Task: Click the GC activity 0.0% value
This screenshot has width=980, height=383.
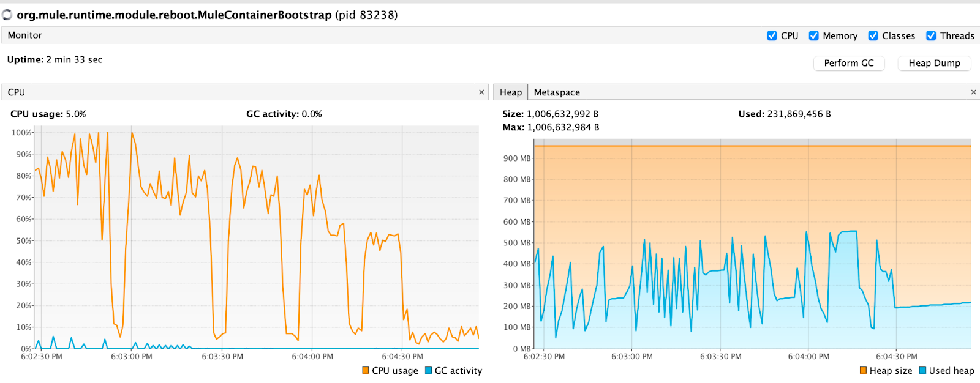Action: coord(312,114)
